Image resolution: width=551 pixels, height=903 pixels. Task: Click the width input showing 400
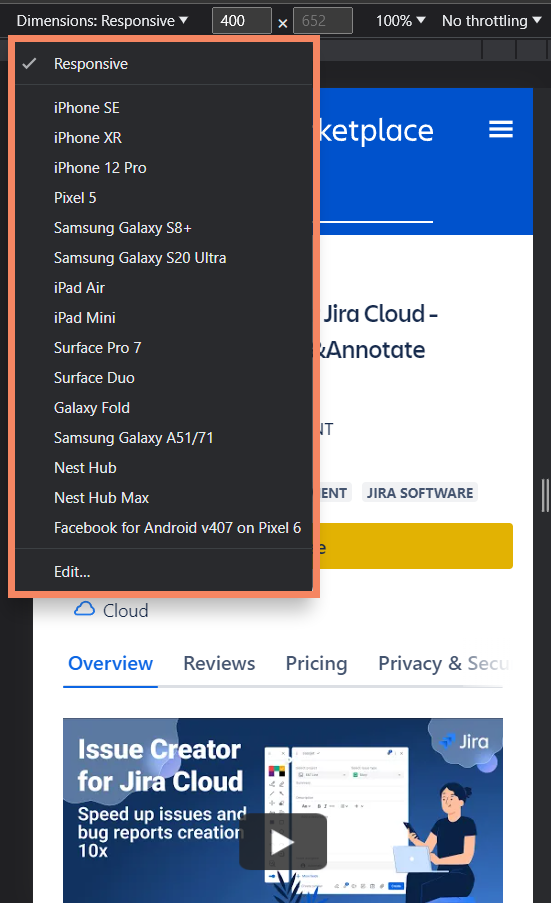[241, 21]
